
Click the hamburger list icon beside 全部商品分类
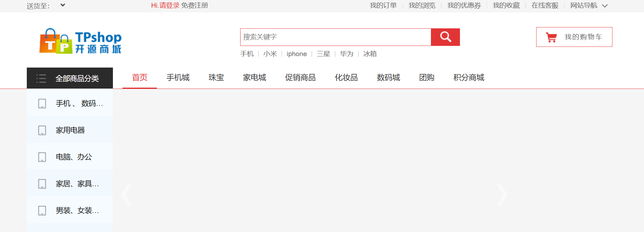point(41,78)
